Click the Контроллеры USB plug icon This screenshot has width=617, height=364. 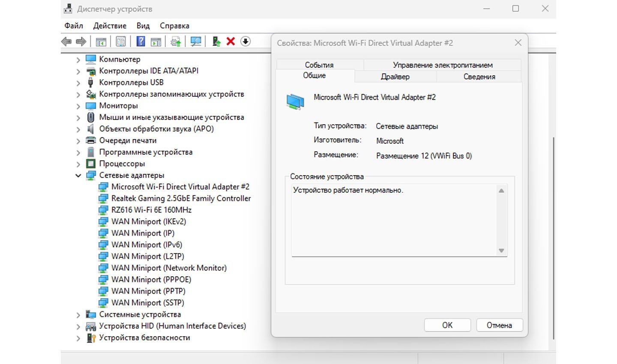[x=90, y=82]
